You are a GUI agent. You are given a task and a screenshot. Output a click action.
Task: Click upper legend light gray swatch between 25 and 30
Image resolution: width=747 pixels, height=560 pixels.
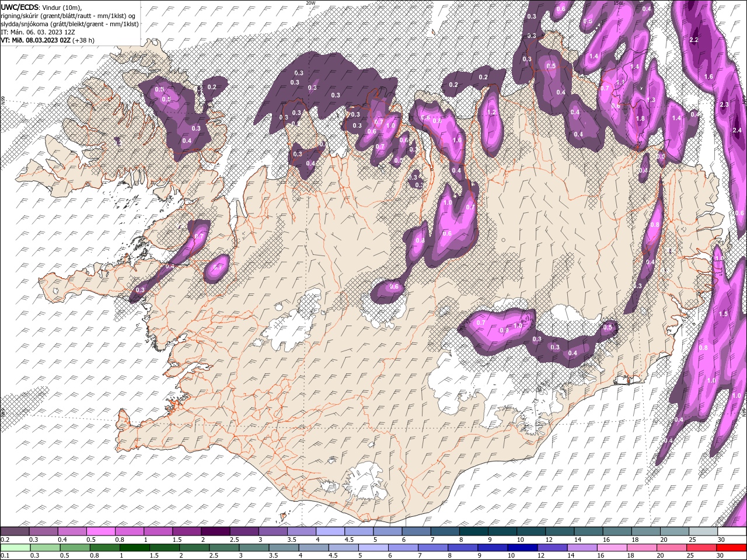click(703, 531)
